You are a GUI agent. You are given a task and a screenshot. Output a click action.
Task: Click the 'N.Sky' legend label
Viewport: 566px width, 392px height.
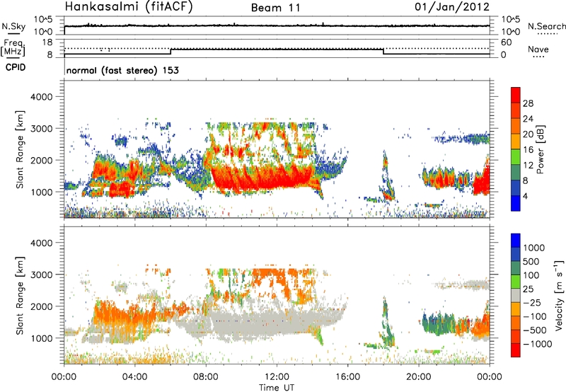(13, 26)
